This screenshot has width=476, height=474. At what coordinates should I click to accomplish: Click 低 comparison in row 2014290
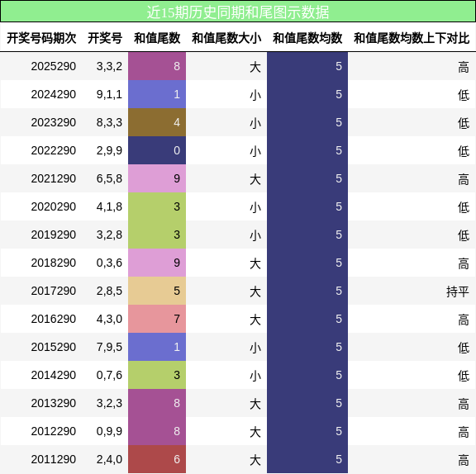coord(464,376)
